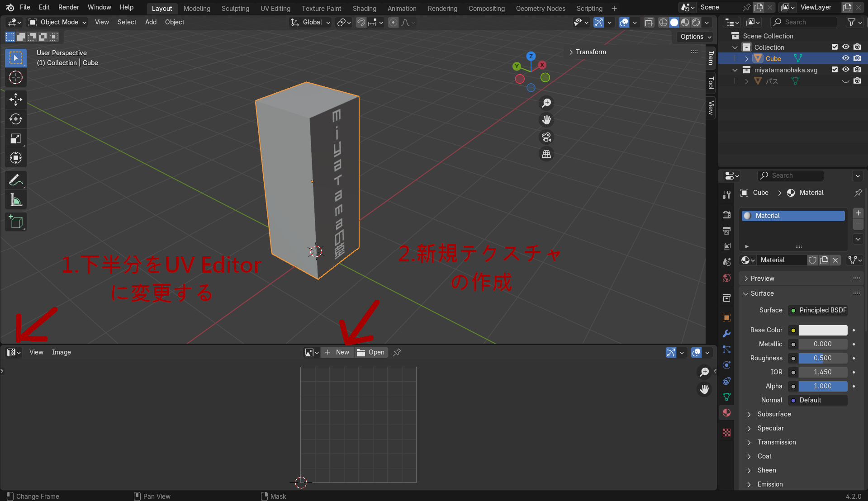Viewport: 868px width, 501px height.
Task: Switch between perspective and orthographic view icon
Action: pos(546,154)
